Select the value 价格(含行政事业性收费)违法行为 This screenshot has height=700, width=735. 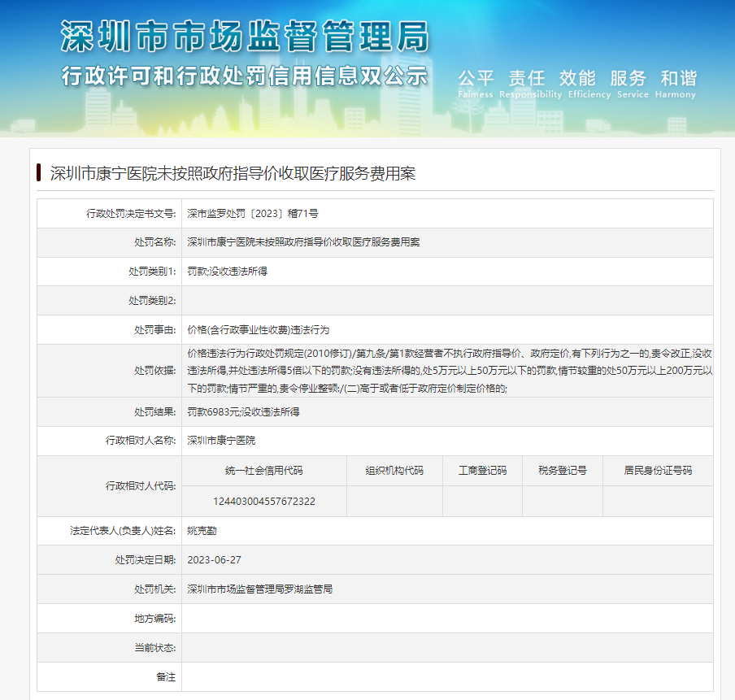[259, 330]
